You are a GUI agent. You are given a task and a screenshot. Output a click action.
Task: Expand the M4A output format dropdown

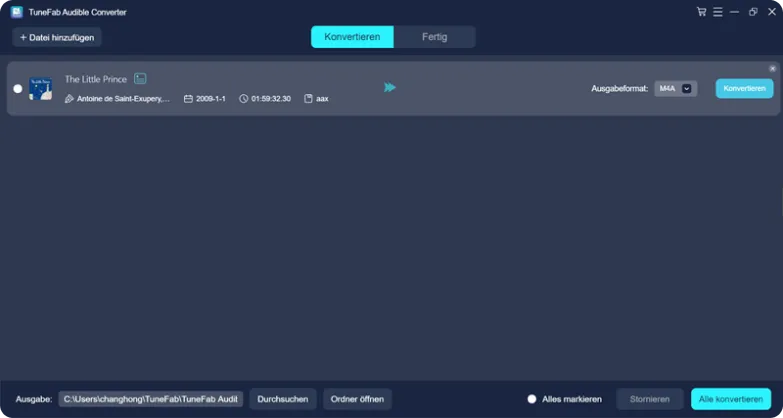pos(687,88)
